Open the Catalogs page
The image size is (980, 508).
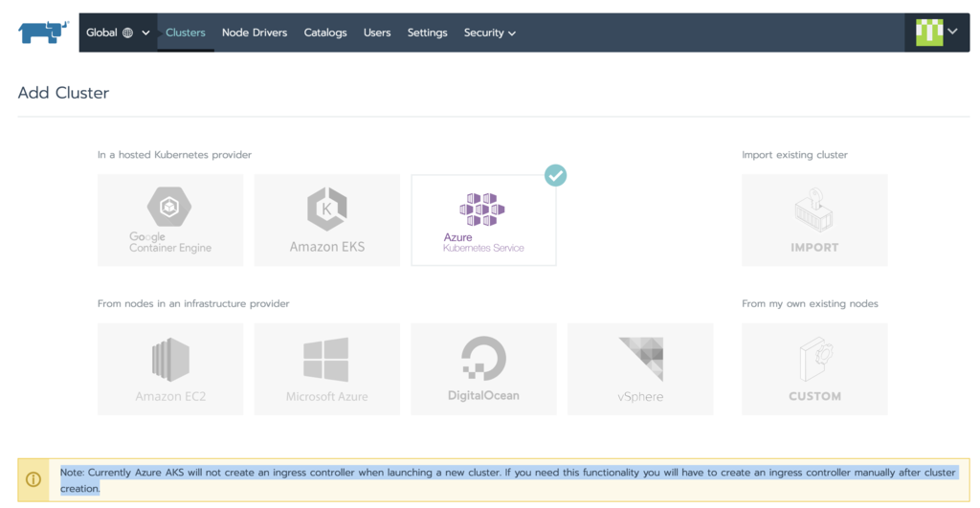325,33
